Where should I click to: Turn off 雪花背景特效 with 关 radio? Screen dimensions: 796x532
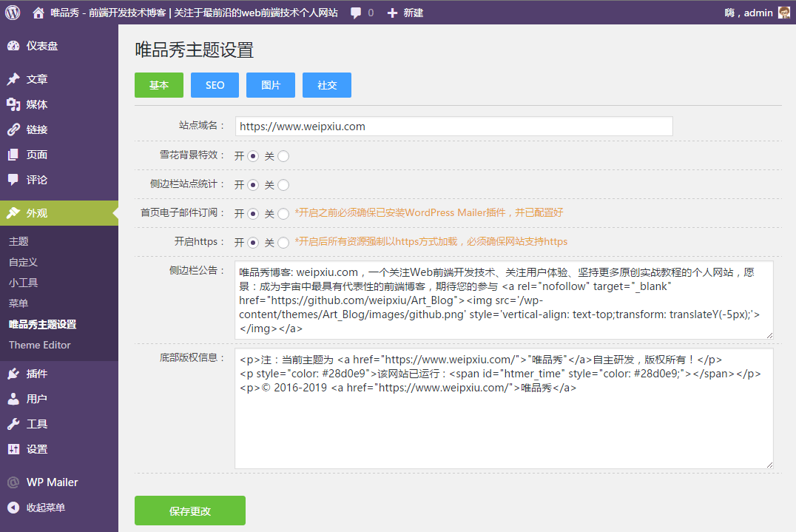283,156
